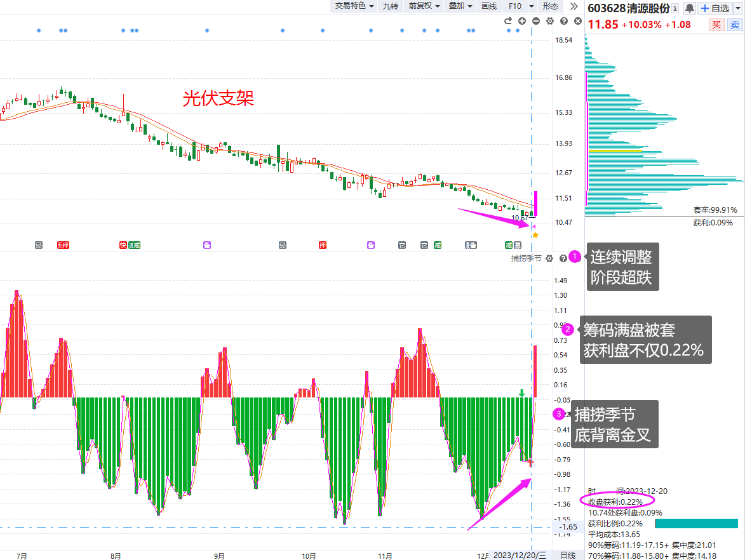Open main chart settings gear
Screen dimensions: 745x560
click(550, 21)
